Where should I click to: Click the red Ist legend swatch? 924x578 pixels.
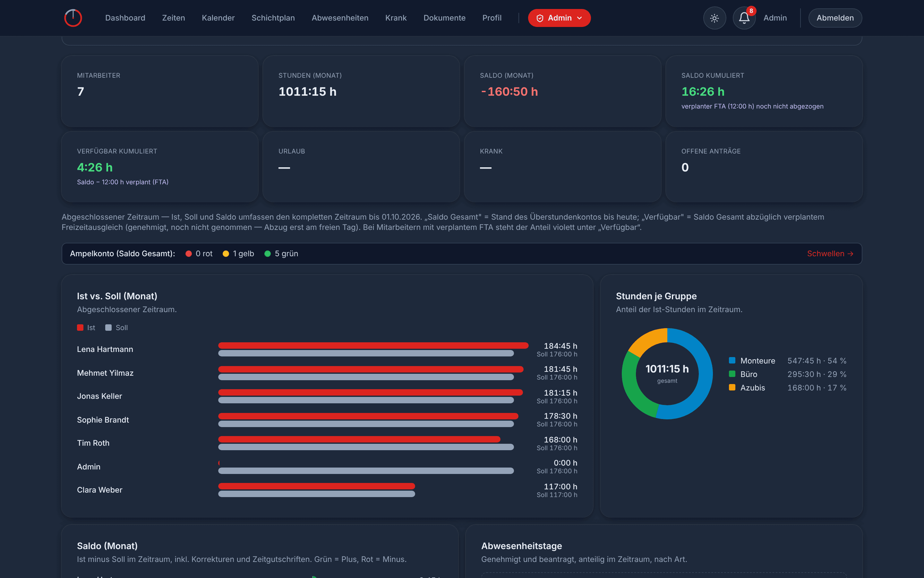point(80,328)
